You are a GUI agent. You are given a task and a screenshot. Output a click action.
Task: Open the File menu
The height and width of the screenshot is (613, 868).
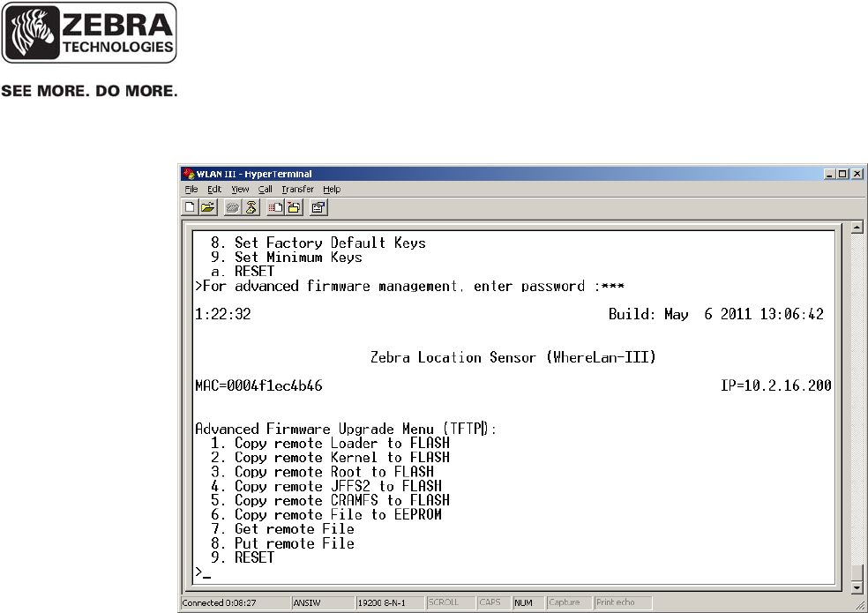[x=191, y=190]
